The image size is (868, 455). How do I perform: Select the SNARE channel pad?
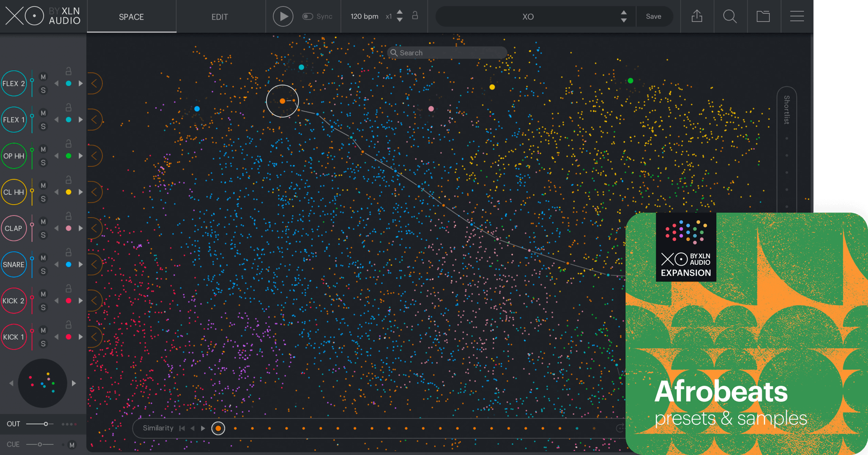pos(14,264)
